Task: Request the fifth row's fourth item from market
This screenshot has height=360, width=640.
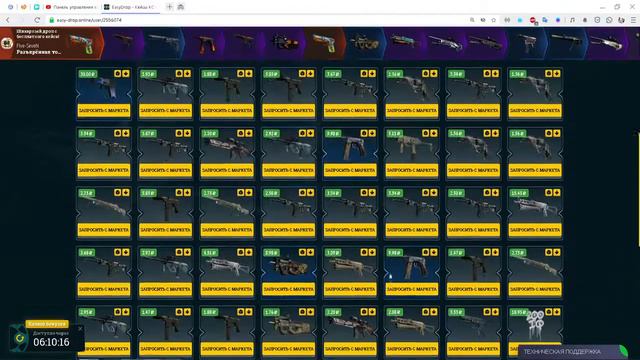Action: click(289, 349)
